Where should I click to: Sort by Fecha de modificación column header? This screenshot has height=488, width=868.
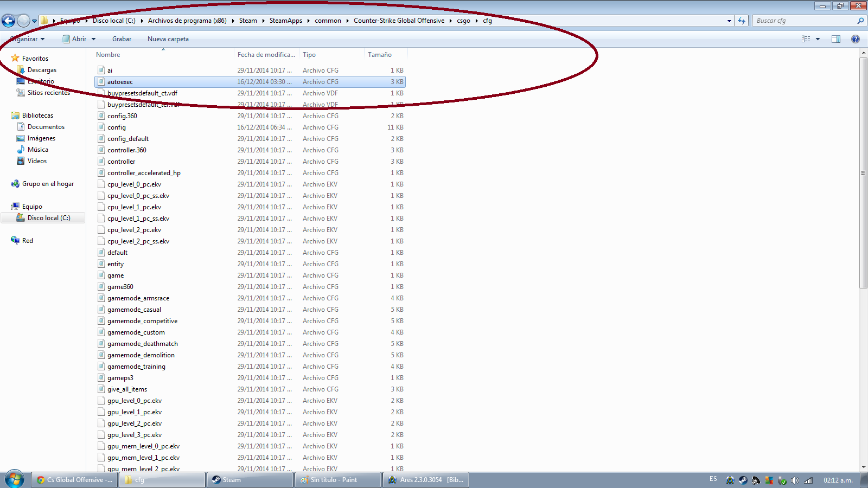(266, 55)
